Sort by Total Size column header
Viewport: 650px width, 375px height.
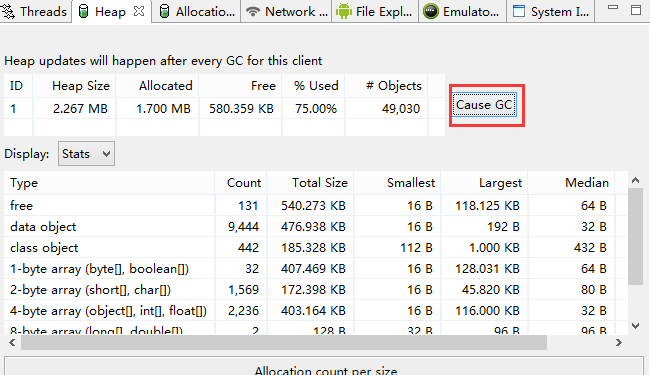310,183
